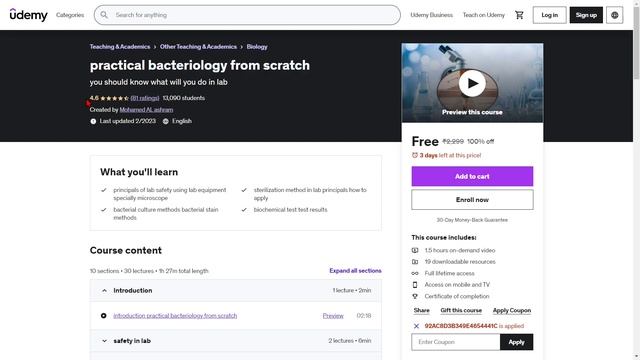Click the Full lifetime access infinity icon

point(415,273)
